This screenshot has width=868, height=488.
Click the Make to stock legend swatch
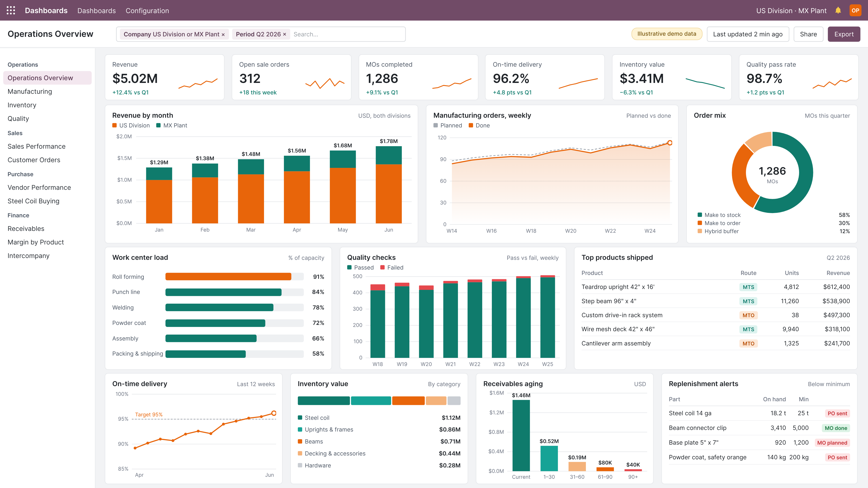pos(700,215)
